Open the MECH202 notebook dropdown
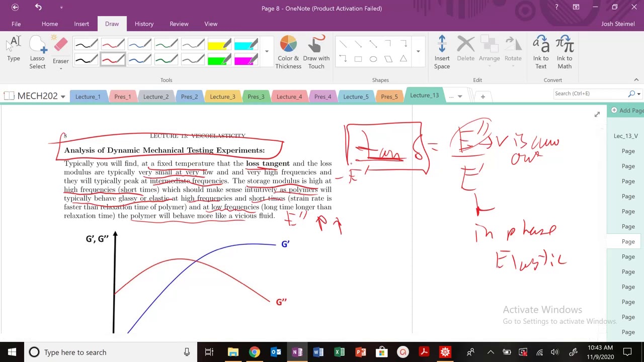 pos(62,96)
